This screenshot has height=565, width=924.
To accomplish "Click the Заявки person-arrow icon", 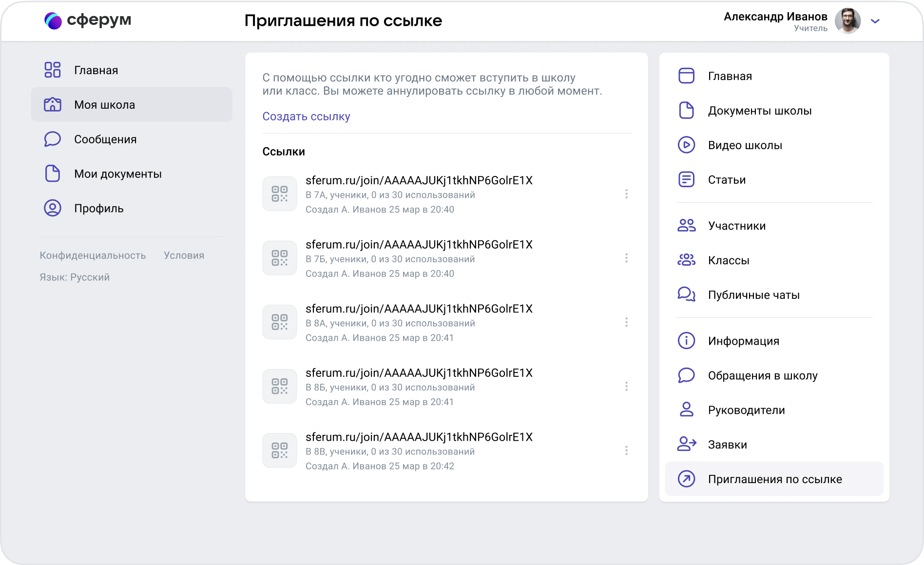I will point(687,444).
